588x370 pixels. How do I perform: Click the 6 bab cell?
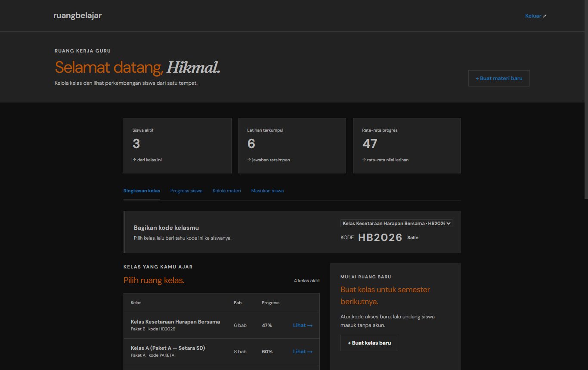[x=240, y=325]
